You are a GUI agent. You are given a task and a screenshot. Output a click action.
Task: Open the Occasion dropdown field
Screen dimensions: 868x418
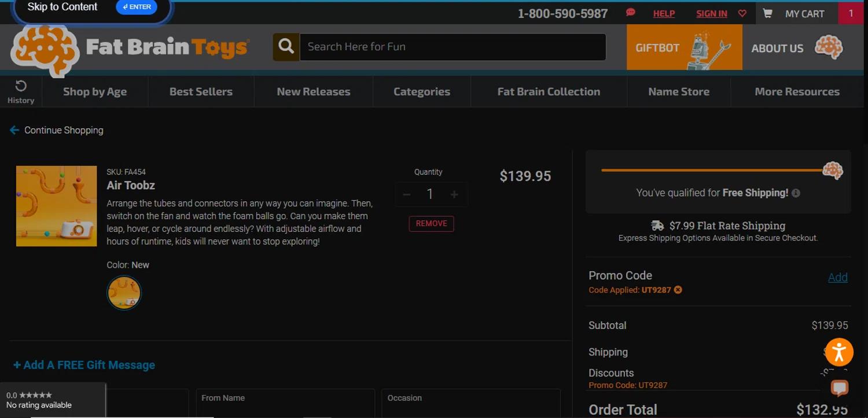pos(470,403)
